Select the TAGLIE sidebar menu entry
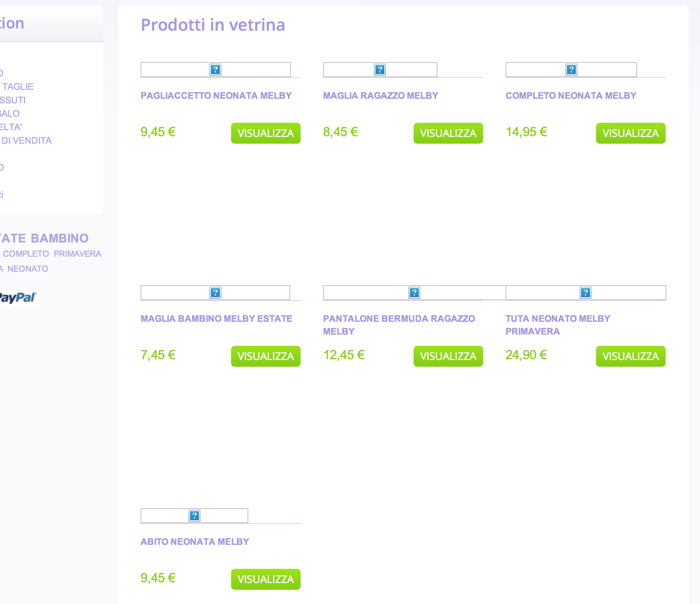 (18, 87)
